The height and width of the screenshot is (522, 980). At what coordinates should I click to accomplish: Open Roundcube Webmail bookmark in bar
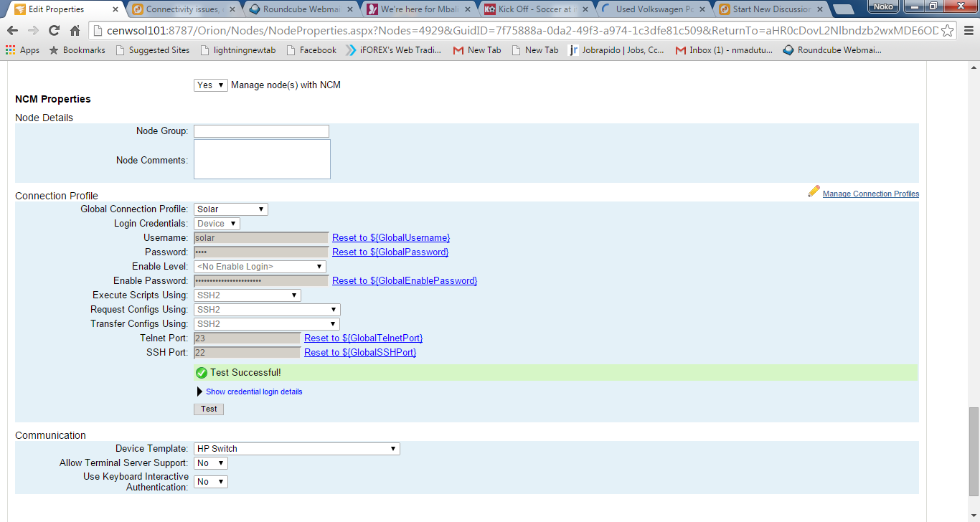click(832, 50)
